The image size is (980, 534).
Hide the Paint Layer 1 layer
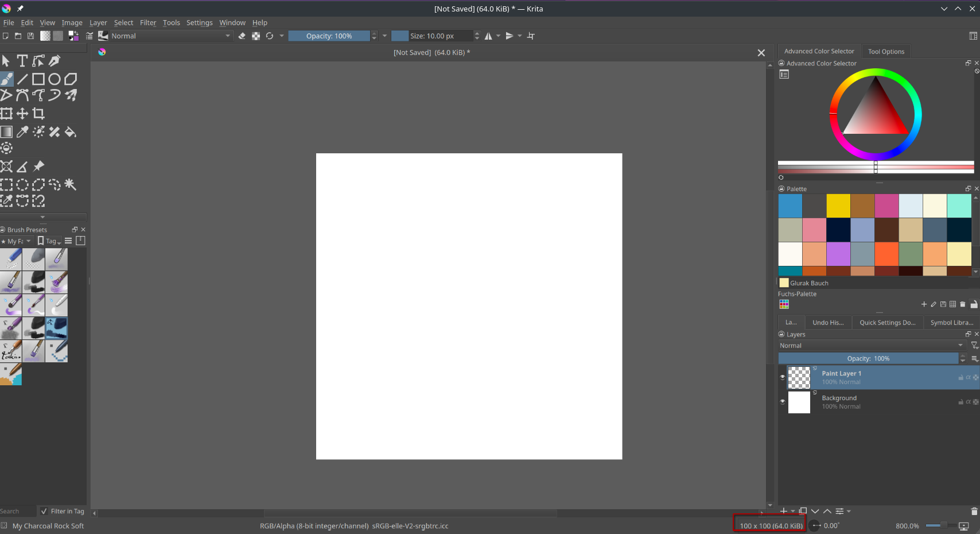click(x=782, y=377)
